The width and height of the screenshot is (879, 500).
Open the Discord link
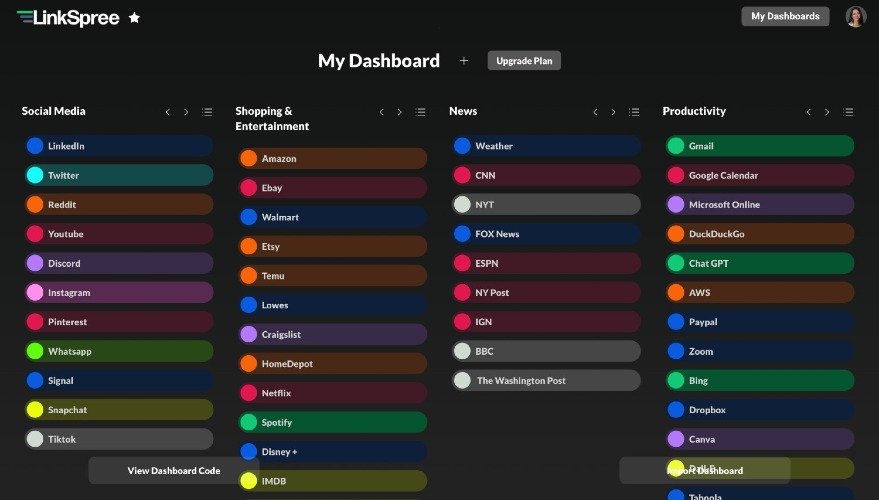click(119, 263)
